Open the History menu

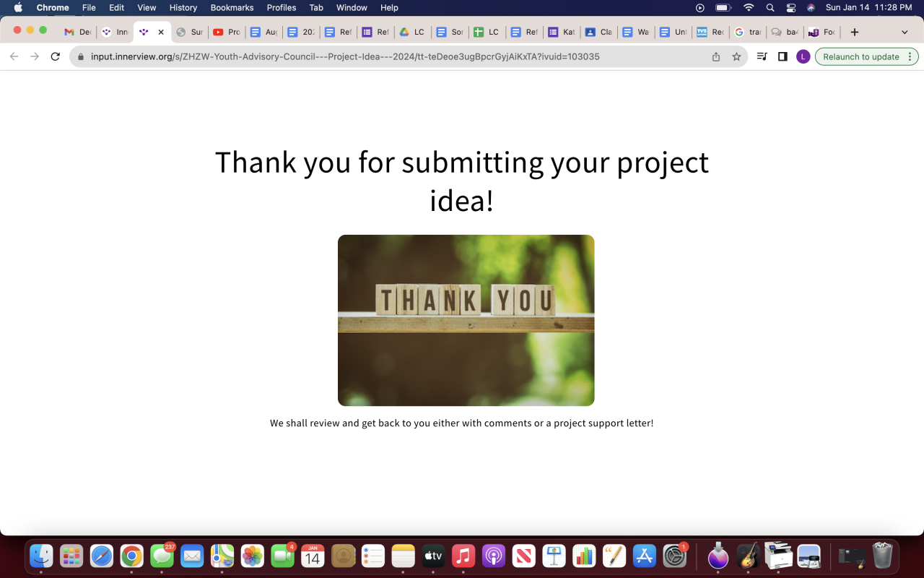pyautogui.click(x=183, y=7)
